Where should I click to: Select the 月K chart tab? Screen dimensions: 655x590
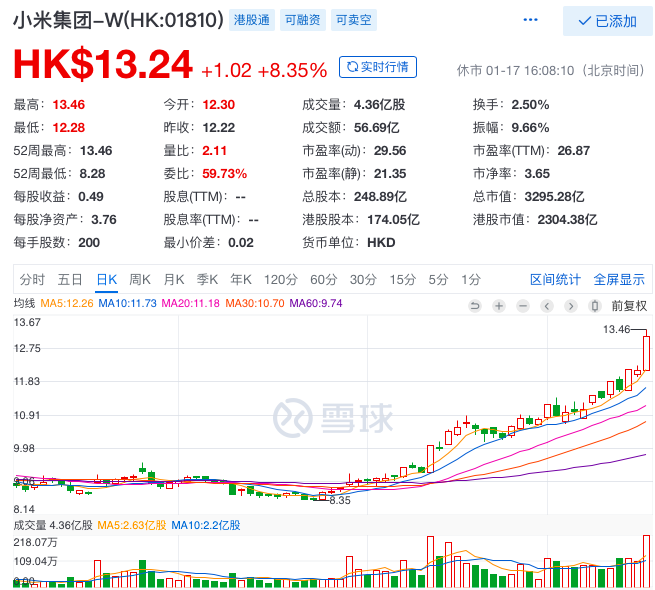coord(173,279)
